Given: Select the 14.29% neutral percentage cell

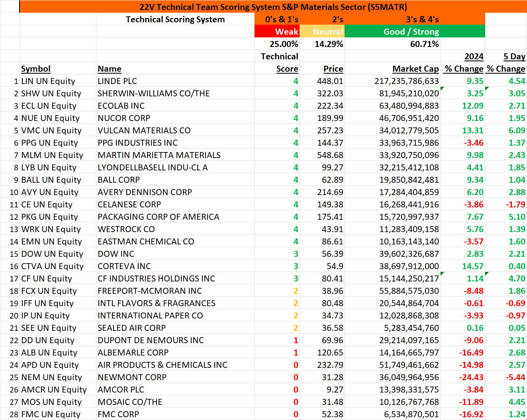Looking at the screenshot, I should point(322,44).
